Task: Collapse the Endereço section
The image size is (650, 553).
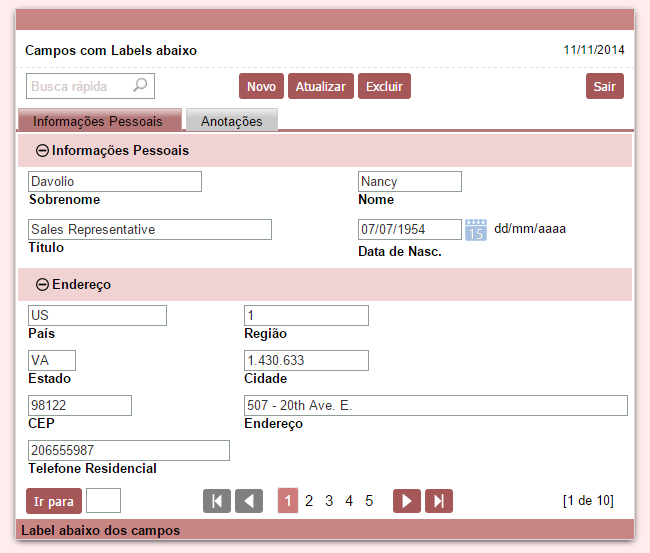Action: [42, 285]
